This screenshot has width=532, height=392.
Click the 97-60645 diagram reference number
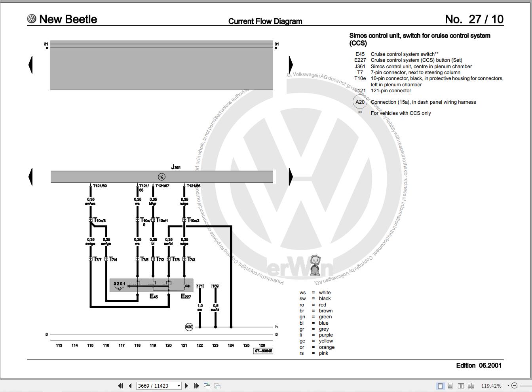click(x=263, y=351)
